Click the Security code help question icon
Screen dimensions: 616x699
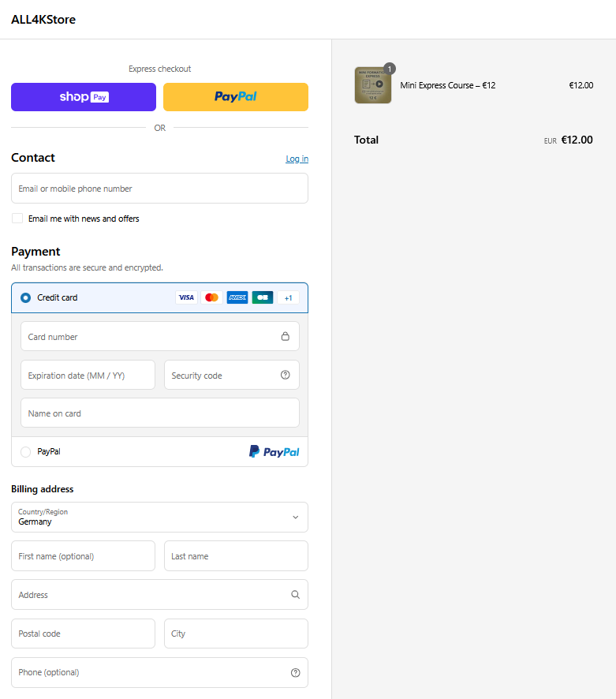tap(286, 375)
